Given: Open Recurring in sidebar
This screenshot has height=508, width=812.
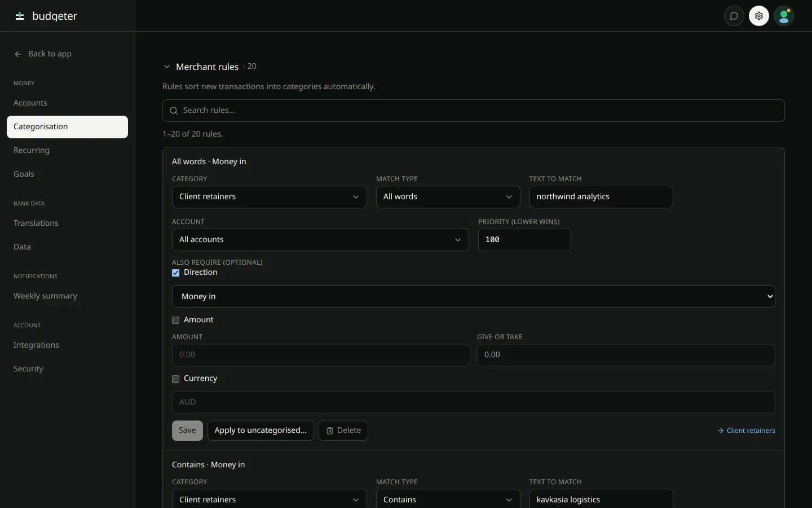Looking at the screenshot, I should pos(67,150).
